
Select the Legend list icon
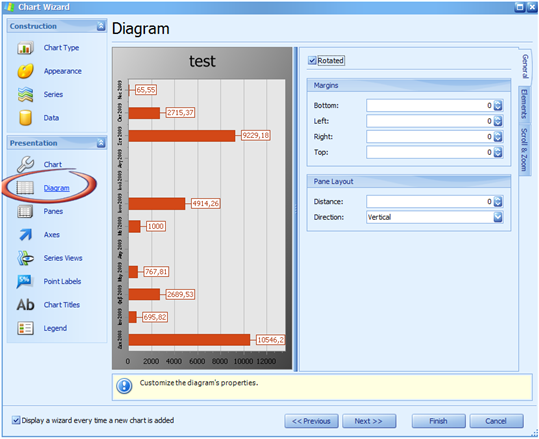25,328
